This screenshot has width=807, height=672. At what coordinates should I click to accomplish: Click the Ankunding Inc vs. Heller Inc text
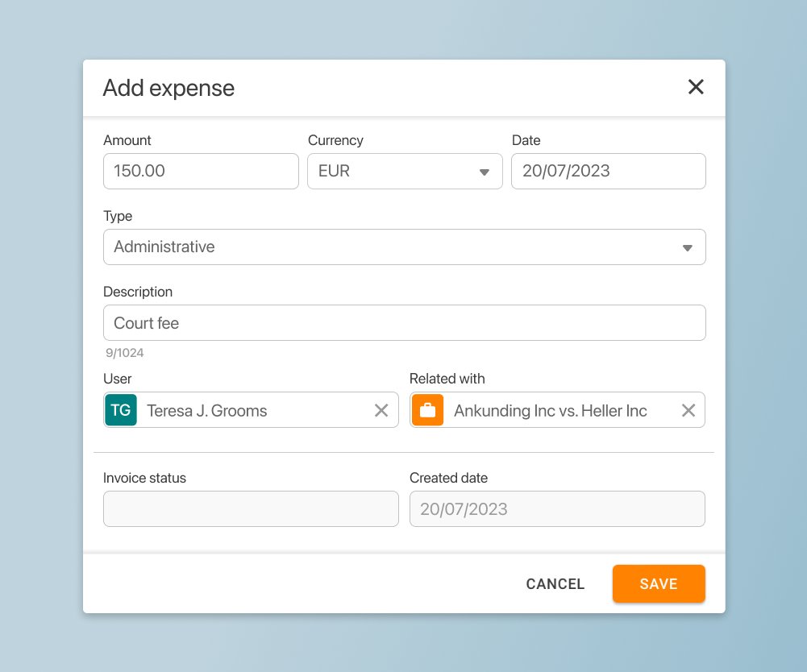click(x=550, y=411)
